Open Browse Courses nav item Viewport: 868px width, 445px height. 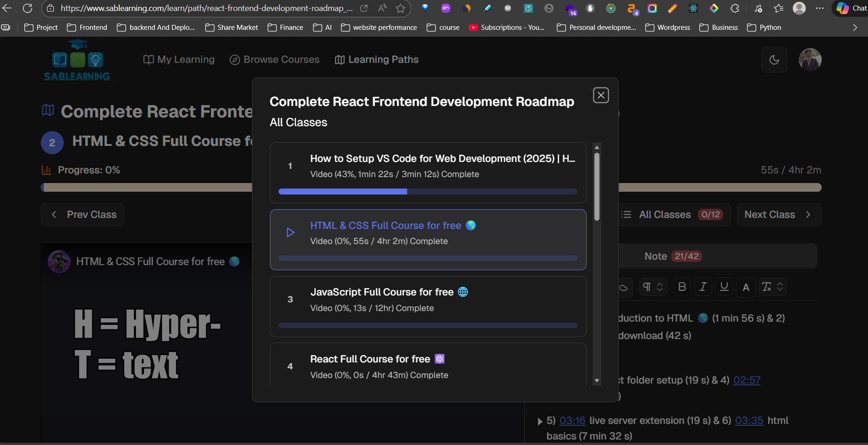pyautogui.click(x=275, y=60)
